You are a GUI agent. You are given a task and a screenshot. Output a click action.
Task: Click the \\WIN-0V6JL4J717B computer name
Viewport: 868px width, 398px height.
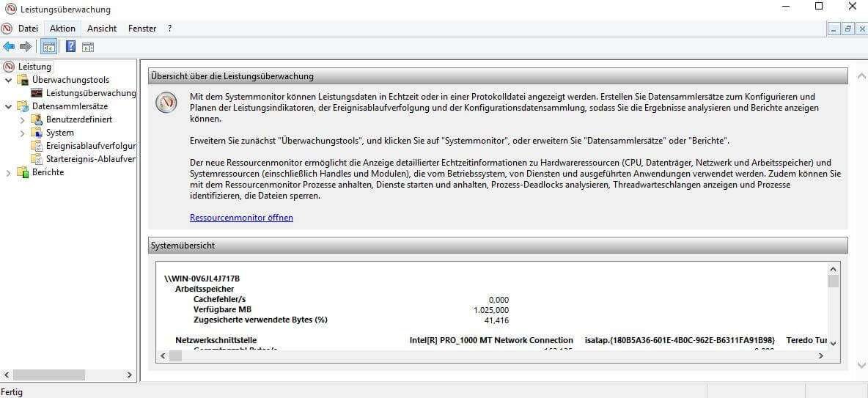tap(202, 279)
